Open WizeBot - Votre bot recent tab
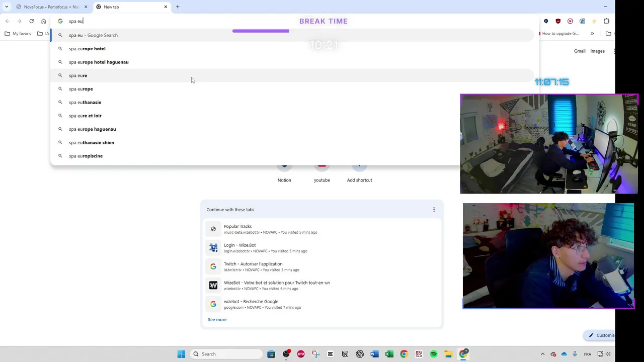 click(322, 286)
